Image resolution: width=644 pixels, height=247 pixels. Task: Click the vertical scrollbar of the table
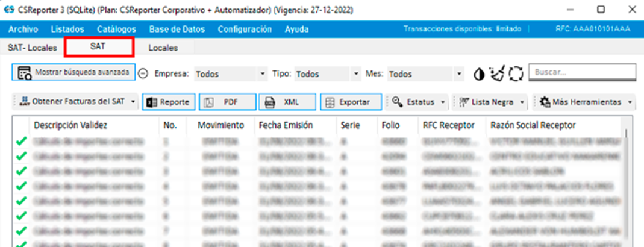pyautogui.click(x=626, y=185)
